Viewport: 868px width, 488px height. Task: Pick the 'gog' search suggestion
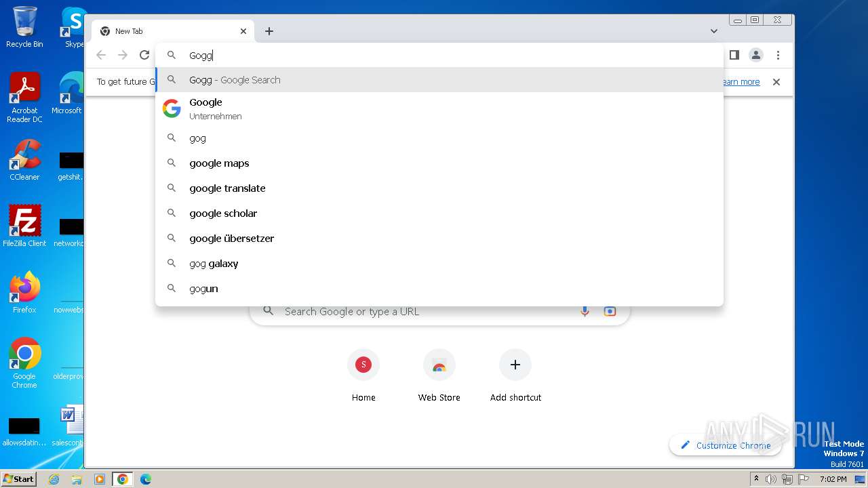(439, 138)
